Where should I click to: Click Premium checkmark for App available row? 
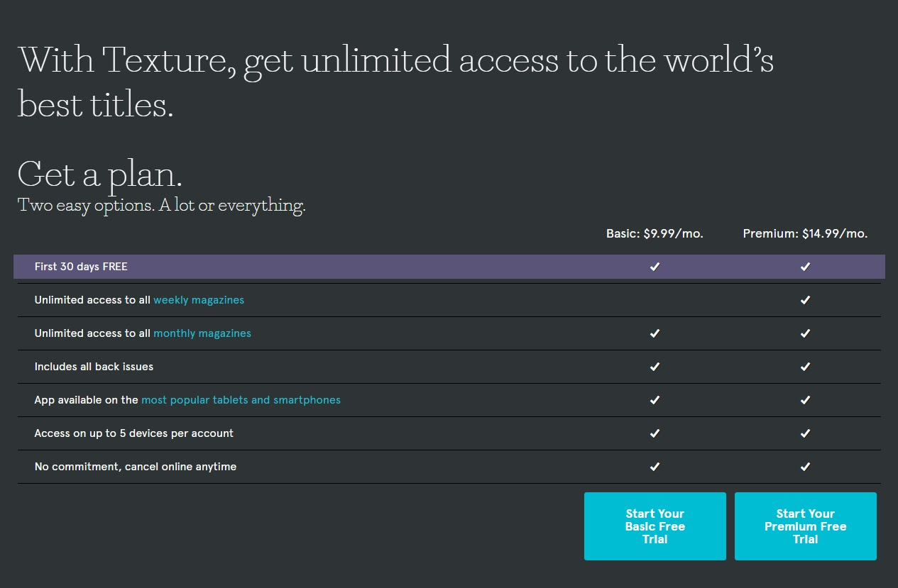point(805,400)
